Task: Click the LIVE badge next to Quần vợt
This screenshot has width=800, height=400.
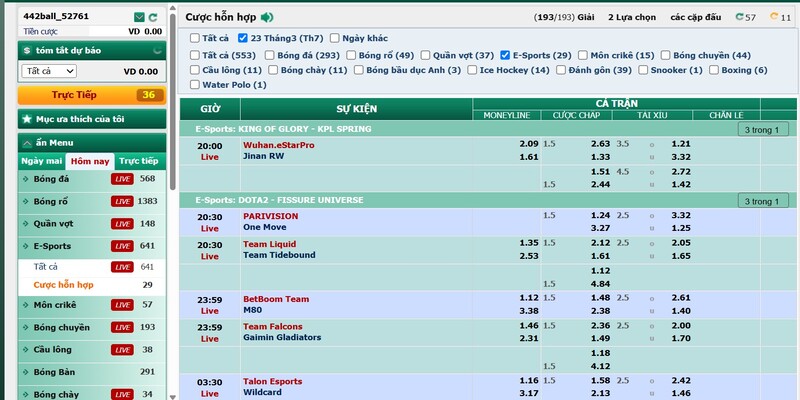Action: [122, 224]
